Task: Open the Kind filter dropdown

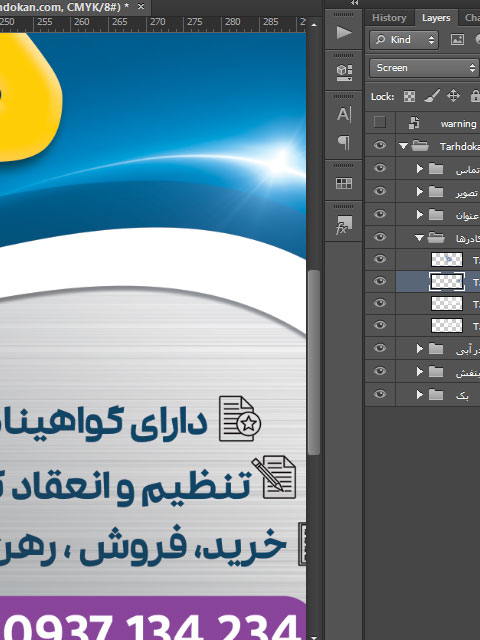Action: click(x=404, y=40)
